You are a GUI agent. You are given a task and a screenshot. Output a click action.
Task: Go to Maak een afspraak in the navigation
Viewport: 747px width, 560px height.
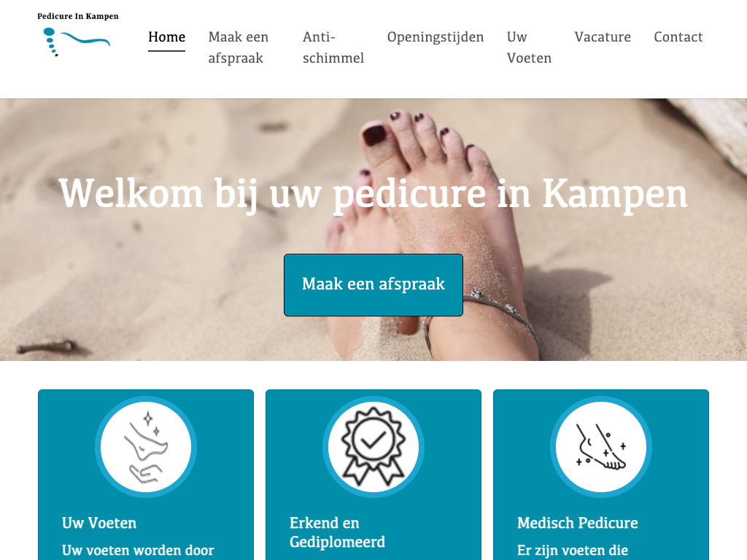tap(239, 47)
